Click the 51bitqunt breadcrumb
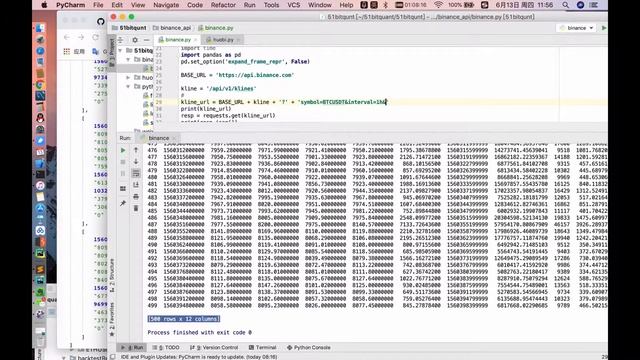This screenshot has width=640, height=360. pos(129,28)
